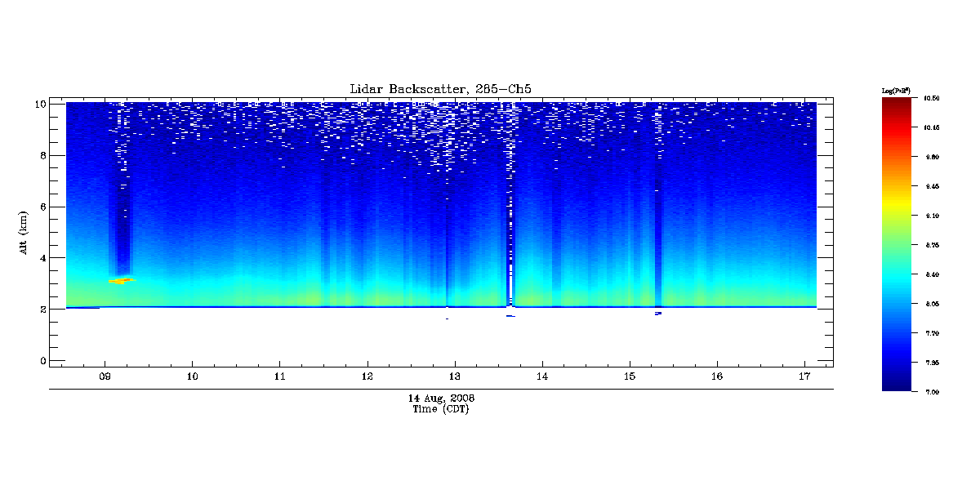The image size is (980, 490).
Task: Click the 'Alt (km)' y-axis label
Action: click(24, 232)
